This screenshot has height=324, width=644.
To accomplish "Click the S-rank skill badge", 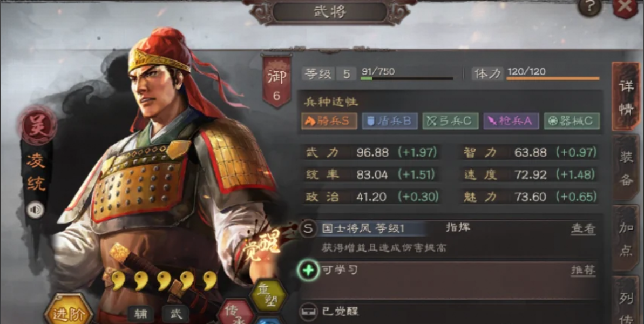I will (308, 229).
